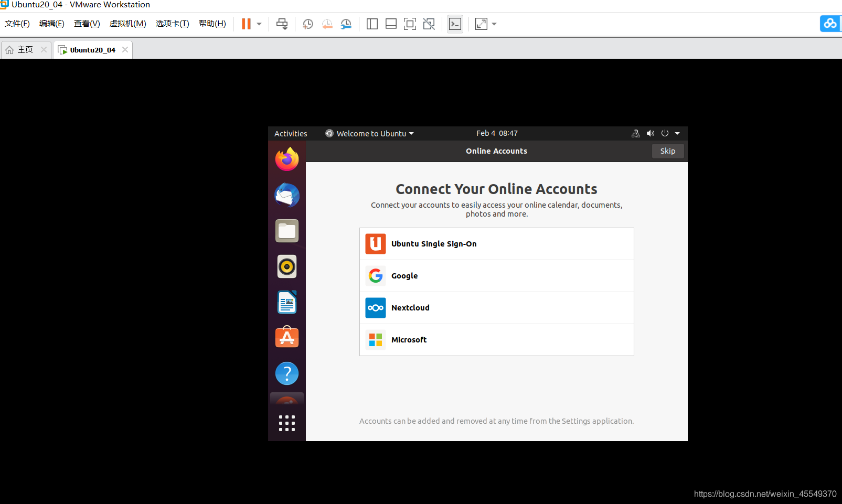Open the console view icon
The height and width of the screenshot is (504, 842).
(x=455, y=24)
